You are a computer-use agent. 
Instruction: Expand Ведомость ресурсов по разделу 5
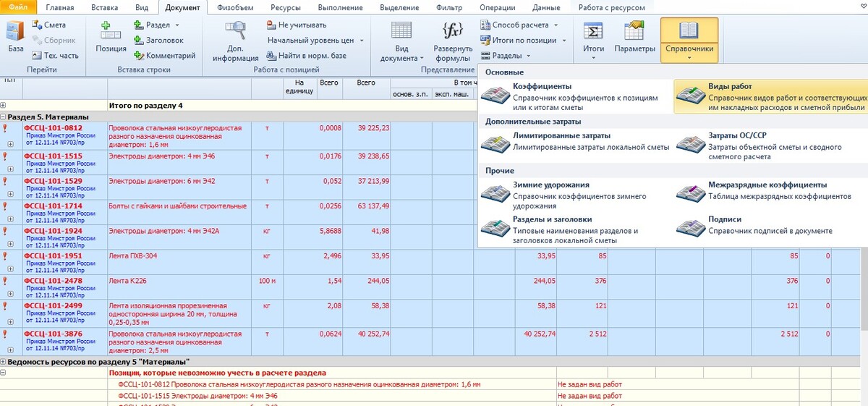pyautogui.click(x=4, y=361)
